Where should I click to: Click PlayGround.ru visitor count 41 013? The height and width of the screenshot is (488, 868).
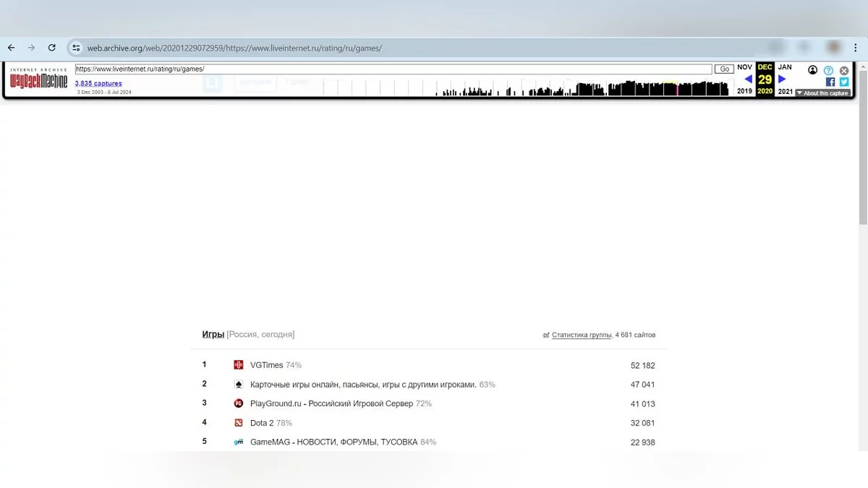[x=643, y=404]
